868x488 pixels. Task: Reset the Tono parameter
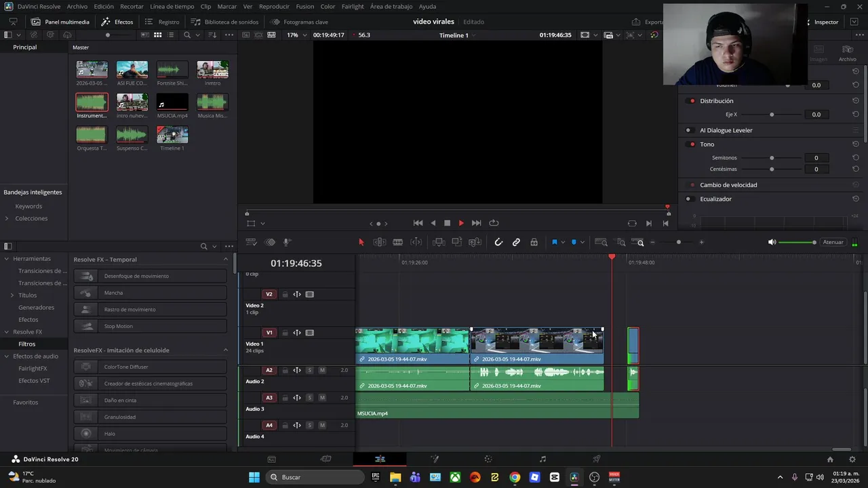click(856, 144)
